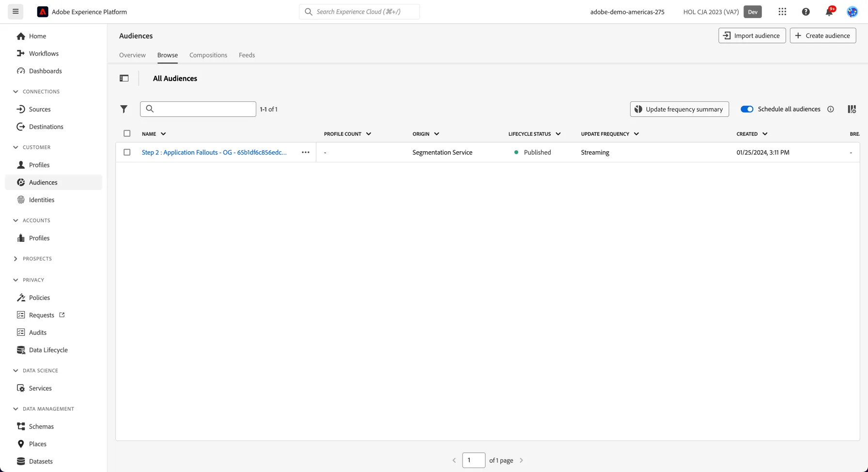Screen dimensions: 868x472
Task: Switch to the Feeds tab
Action: (x=247, y=55)
